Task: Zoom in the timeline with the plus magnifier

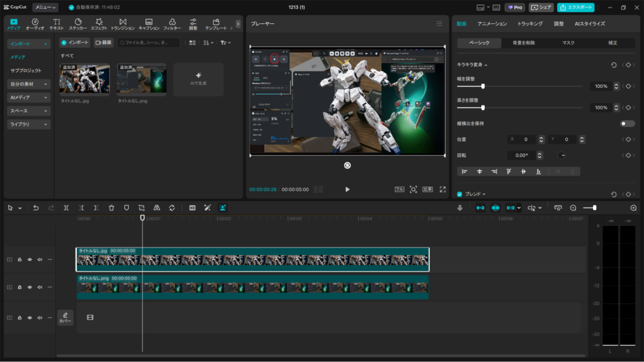Action: 633,208
